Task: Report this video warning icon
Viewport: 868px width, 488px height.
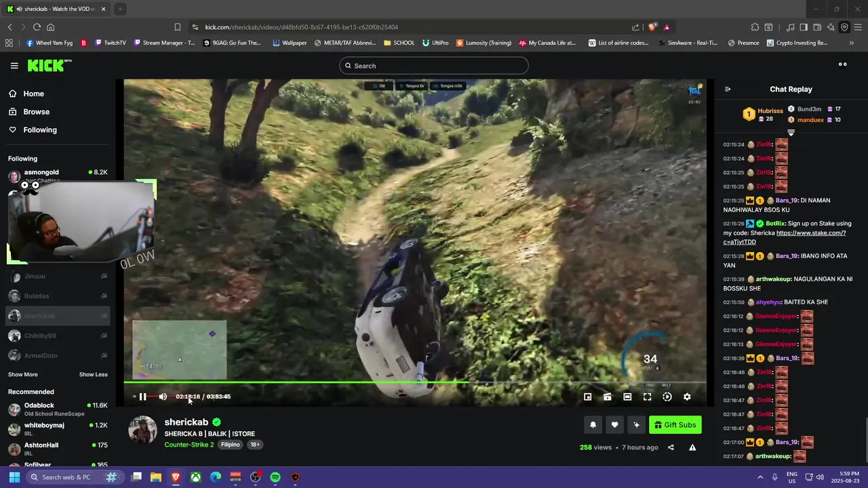Action: pos(692,447)
